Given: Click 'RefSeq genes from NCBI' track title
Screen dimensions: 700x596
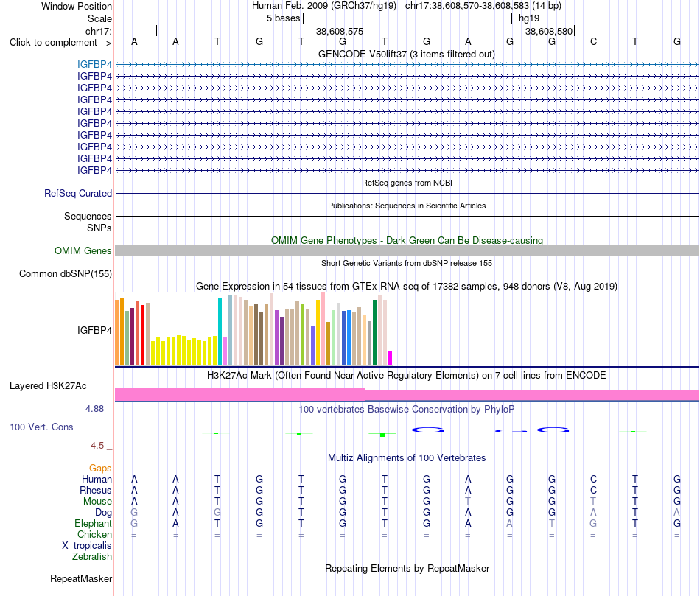Looking at the screenshot, I should tap(407, 183).
